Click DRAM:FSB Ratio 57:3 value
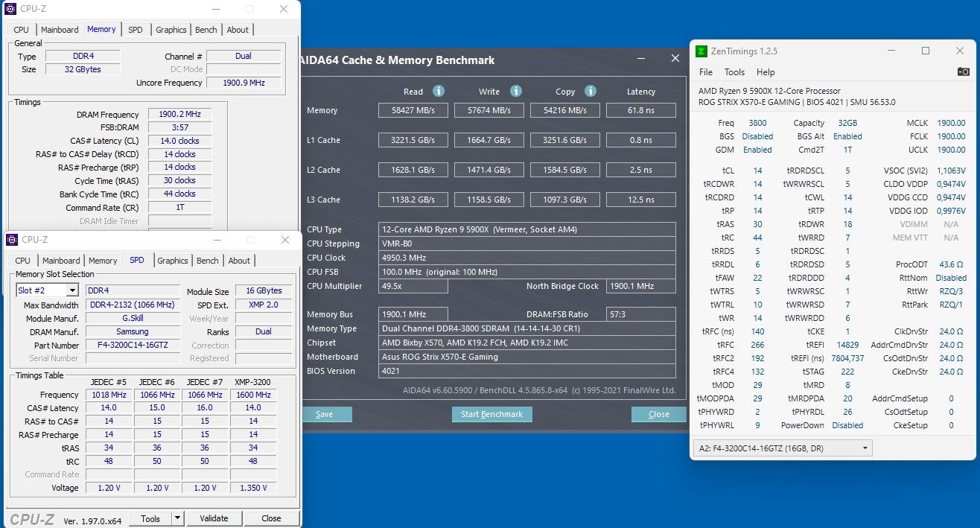This screenshot has width=980, height=528. tap(640, 314)
